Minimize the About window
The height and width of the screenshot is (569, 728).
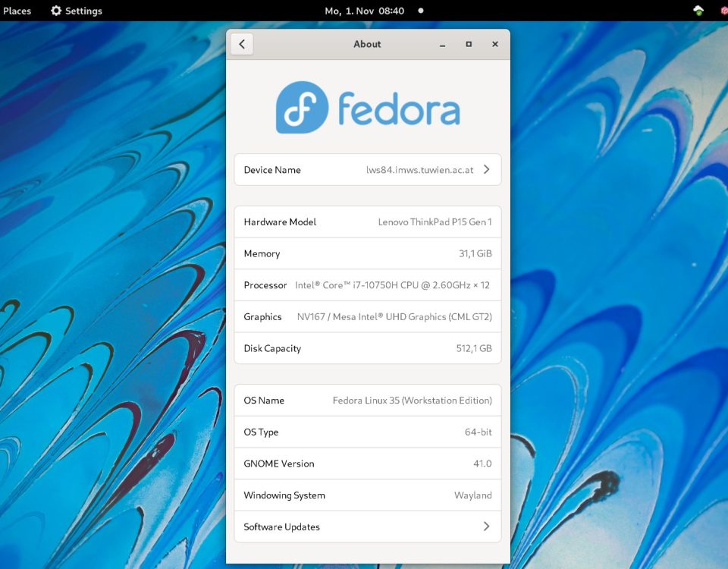[x=442, y=45]
